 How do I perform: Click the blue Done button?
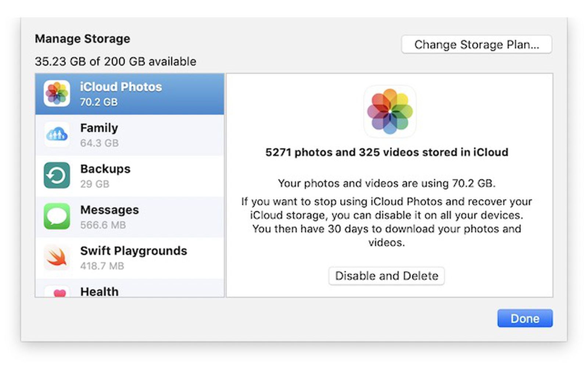525,318
